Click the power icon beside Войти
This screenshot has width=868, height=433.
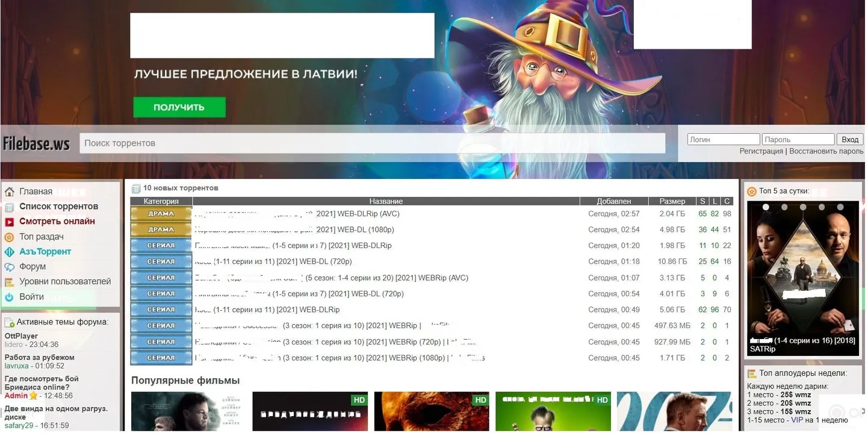[9, 297]
